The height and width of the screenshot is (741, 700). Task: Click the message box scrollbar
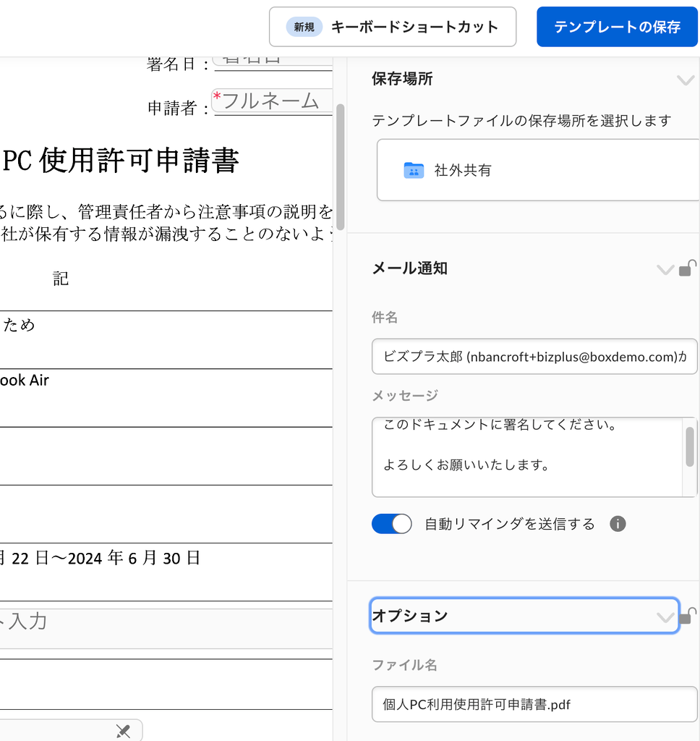point(690,446)
